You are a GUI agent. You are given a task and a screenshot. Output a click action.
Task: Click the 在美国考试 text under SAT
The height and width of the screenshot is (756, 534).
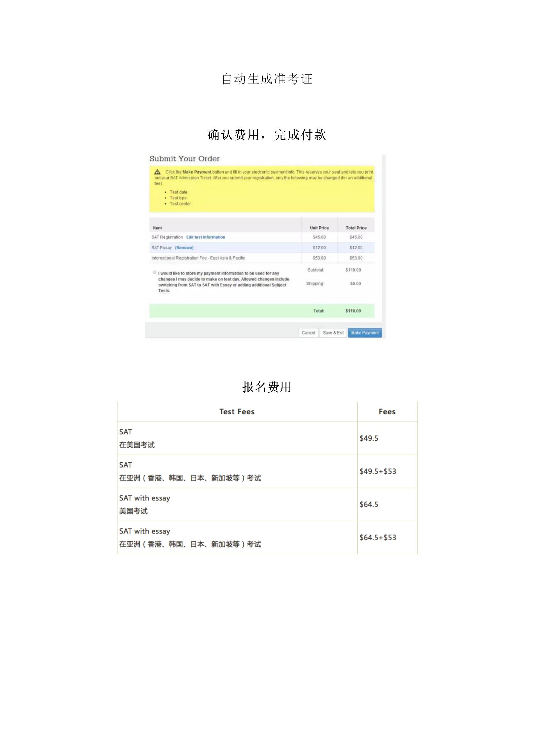point(137,445)
